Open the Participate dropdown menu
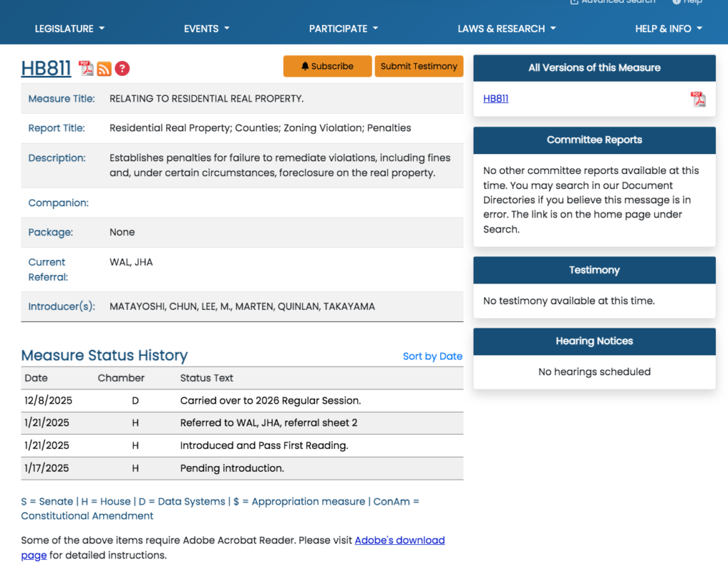 click(x=343, y=28)
